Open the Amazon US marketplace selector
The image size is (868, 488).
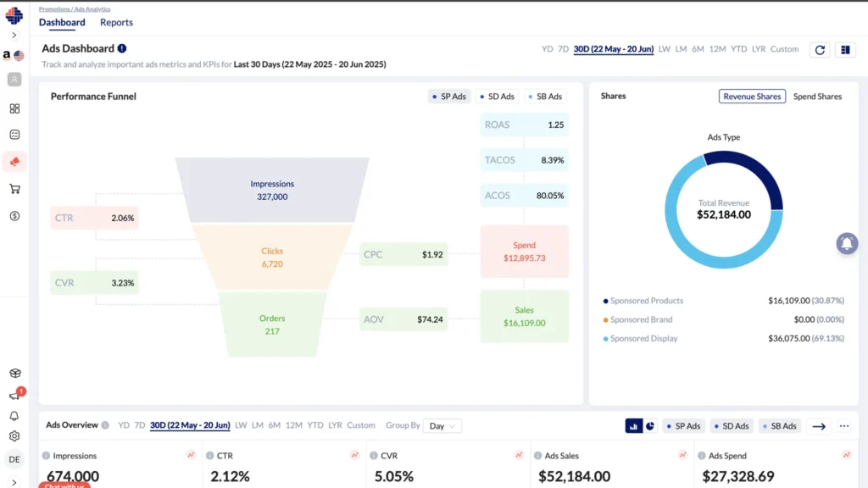tap(13, 55)
